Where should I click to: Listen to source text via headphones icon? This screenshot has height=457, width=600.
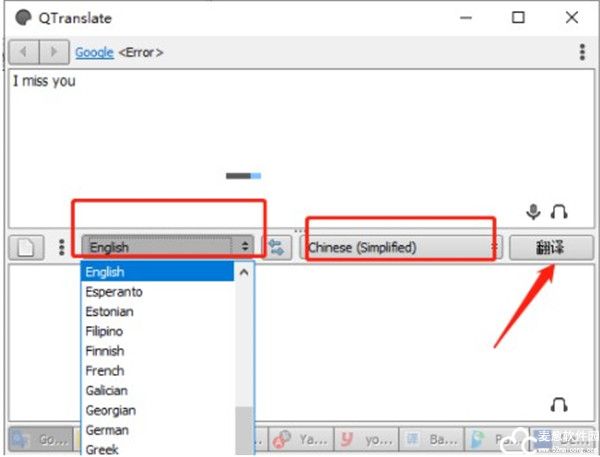click(x=559, y=212)
